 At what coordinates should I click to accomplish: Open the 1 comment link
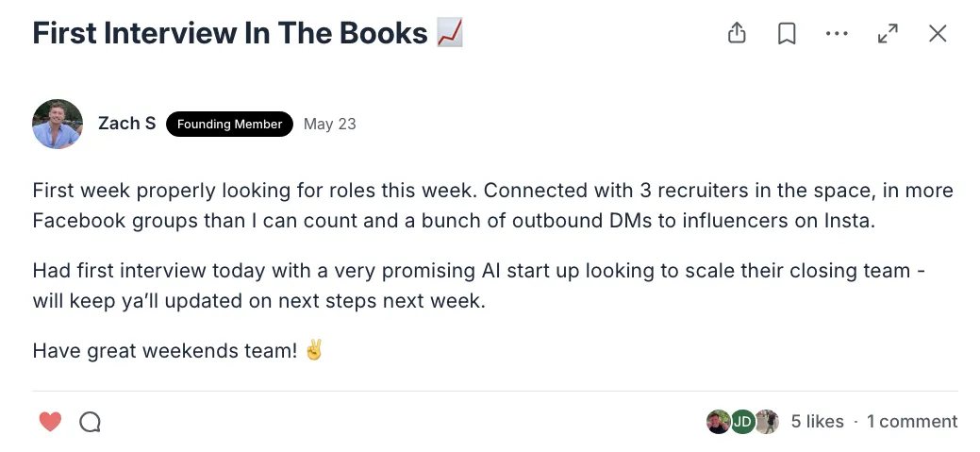tap(912, 422)
